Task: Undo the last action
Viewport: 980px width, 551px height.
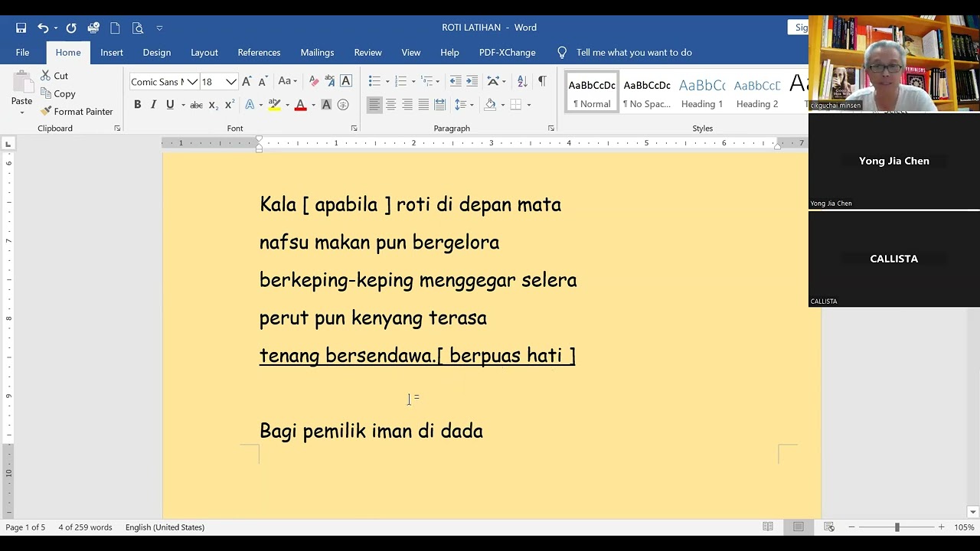Action: (x=43, y=28)
